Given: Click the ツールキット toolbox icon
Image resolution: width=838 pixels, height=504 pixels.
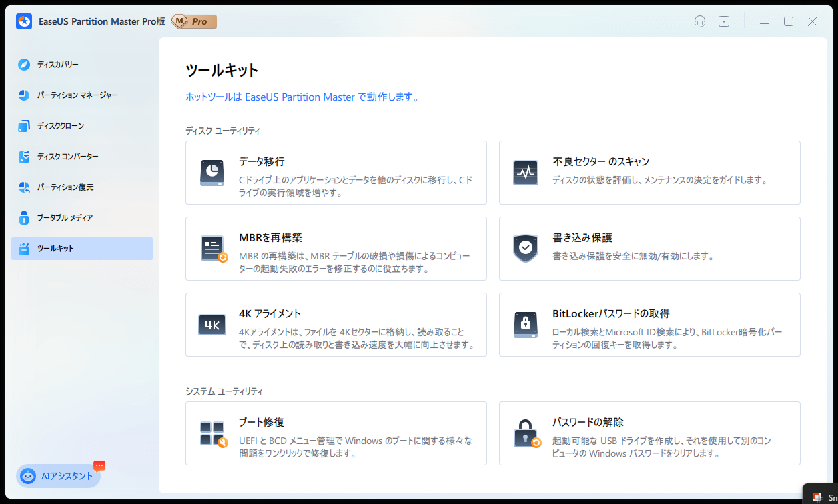Looking at the screenshot, I should coord(24,249).
